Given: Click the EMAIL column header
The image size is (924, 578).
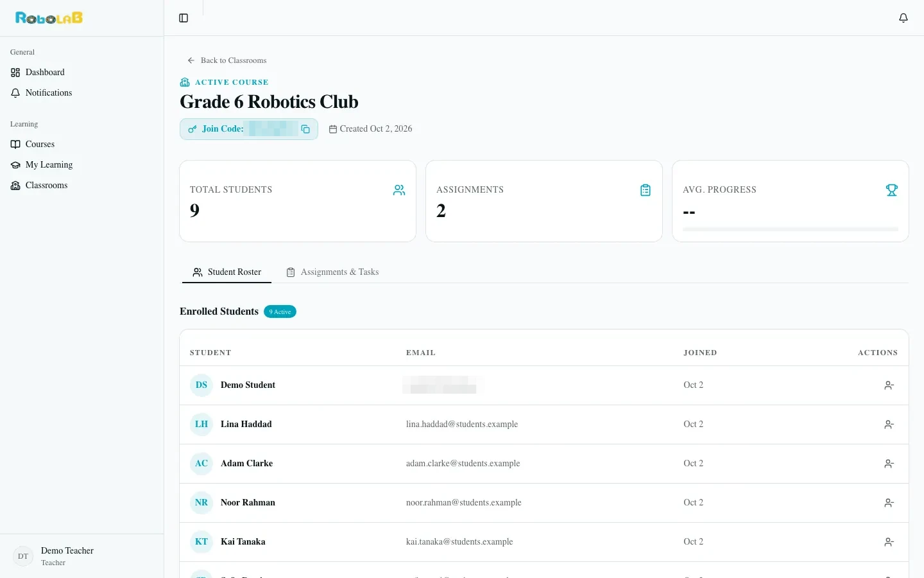Looking at the screenshot, I should [x=421, y=353].
